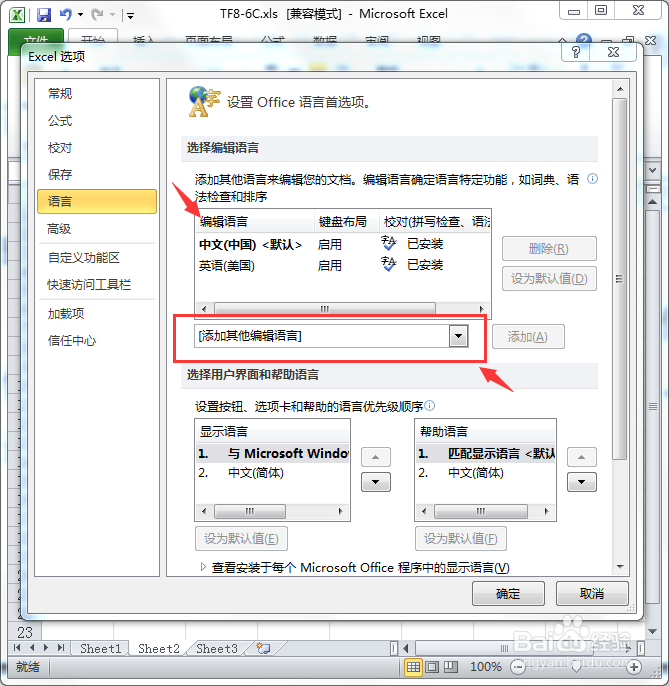The height and width of the screenshot is (686, 669).
Task: Click the Office language preferences globe icon
Action: (x=204, y=102)
